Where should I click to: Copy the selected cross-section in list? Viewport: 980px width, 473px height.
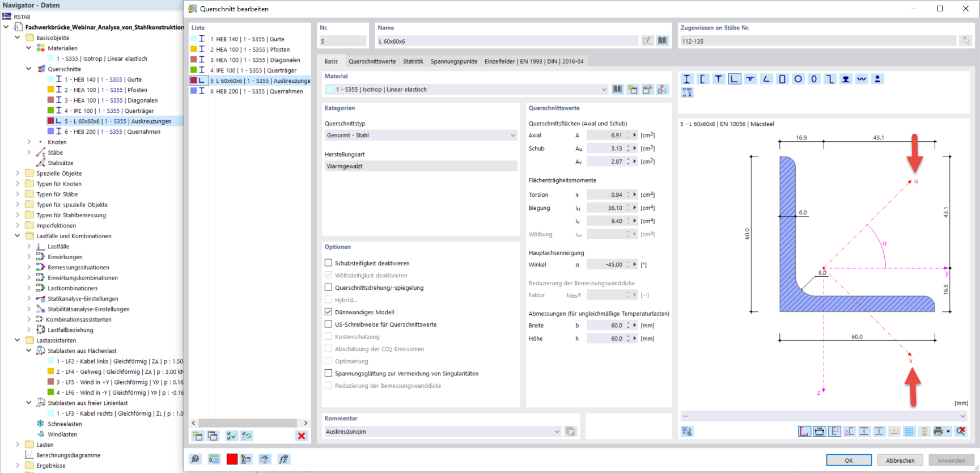tap(213, 436)
